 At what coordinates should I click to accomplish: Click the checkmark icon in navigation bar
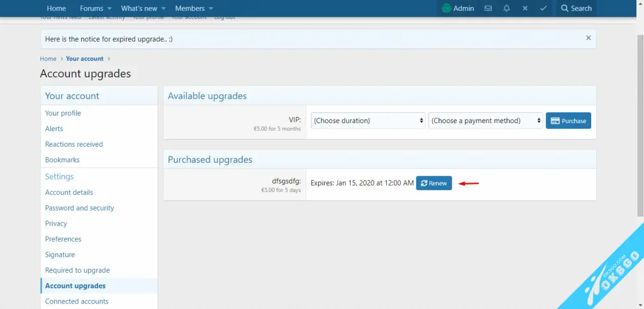click(x=543, y=9)
